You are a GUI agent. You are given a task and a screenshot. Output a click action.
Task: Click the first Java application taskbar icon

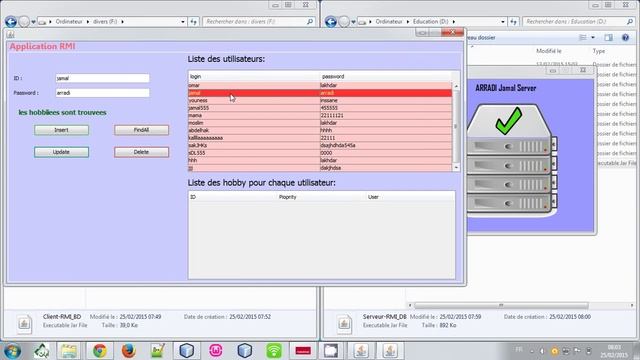point(361,351)
